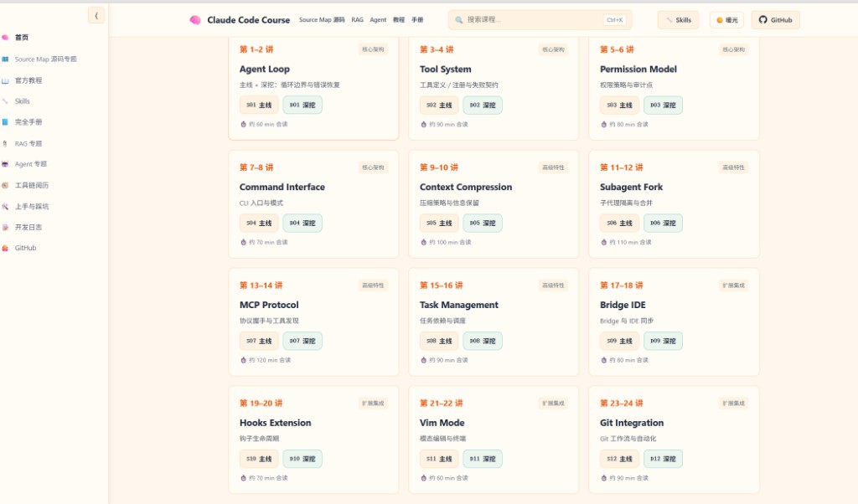This screenshot has height=504, width=858.
Task: Open S05 主线 in Context Compression card
Action: pos(439,223)
